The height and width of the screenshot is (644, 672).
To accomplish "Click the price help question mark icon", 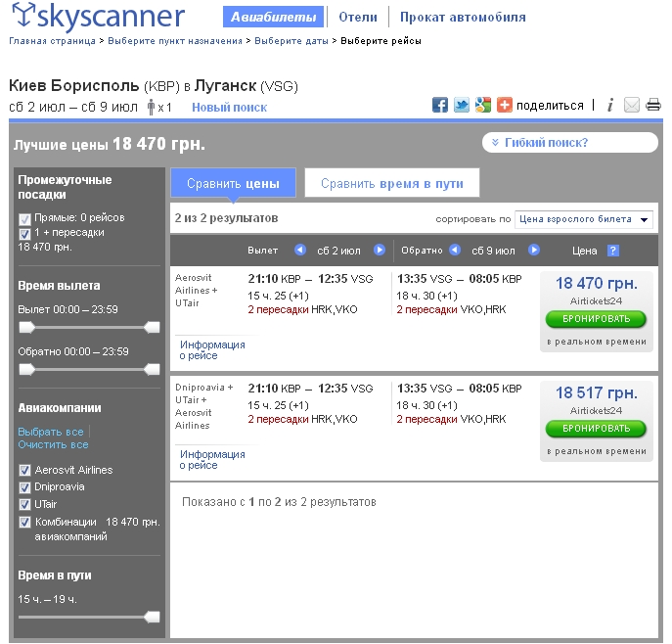I will tap(613, 251).
